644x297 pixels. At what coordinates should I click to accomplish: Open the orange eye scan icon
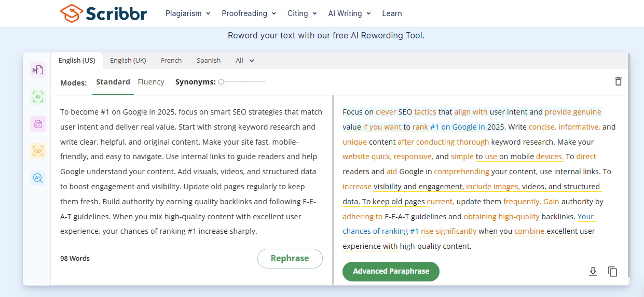coord(37,151)
